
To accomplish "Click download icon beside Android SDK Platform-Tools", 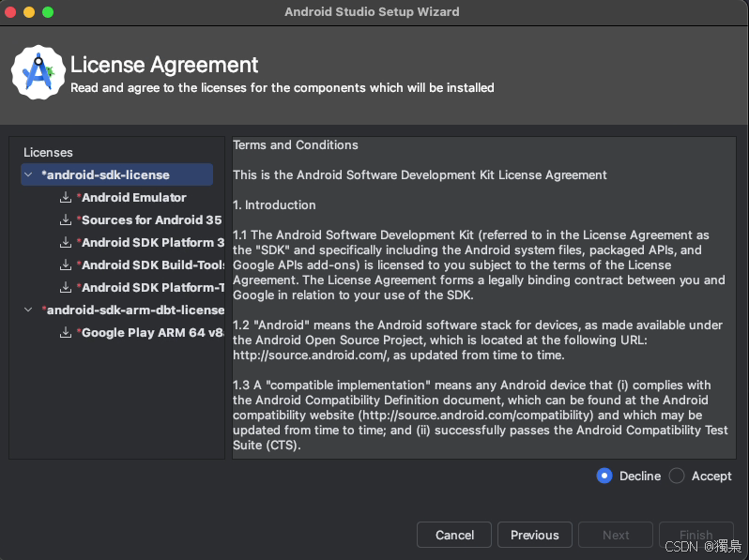I will 66,288.
